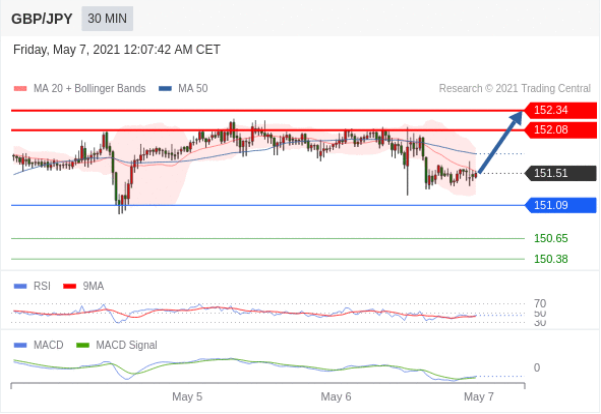Click the MACD Signal green swatch
This screenshot has height=414, width=601.
(83, 345)
